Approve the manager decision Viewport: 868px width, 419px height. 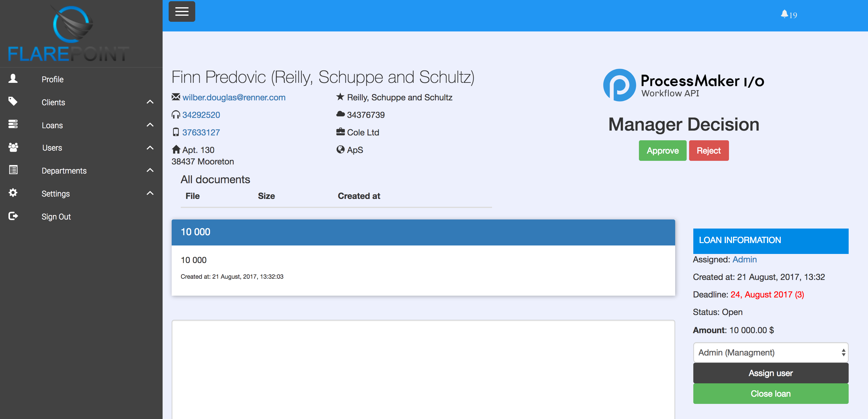click(x=662, y=151)
